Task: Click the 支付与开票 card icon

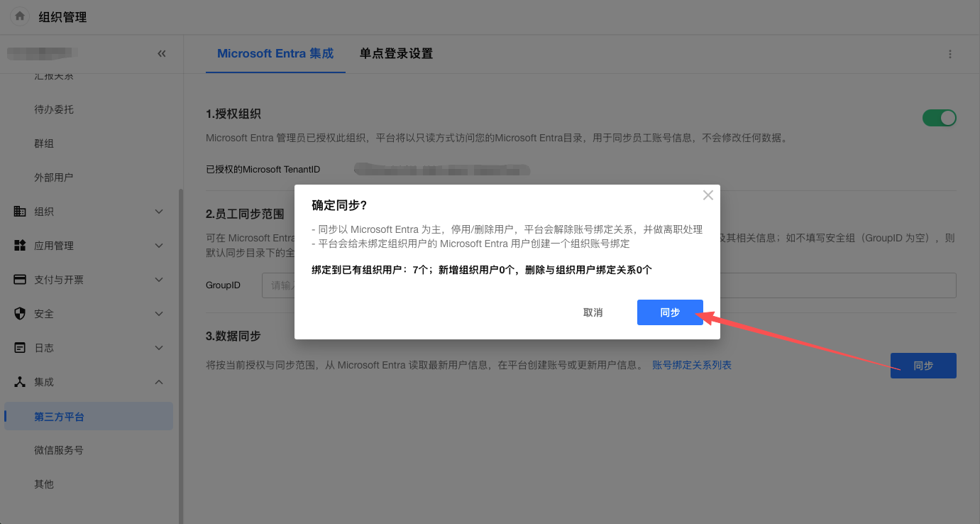Action: click(x=20, y=280)
